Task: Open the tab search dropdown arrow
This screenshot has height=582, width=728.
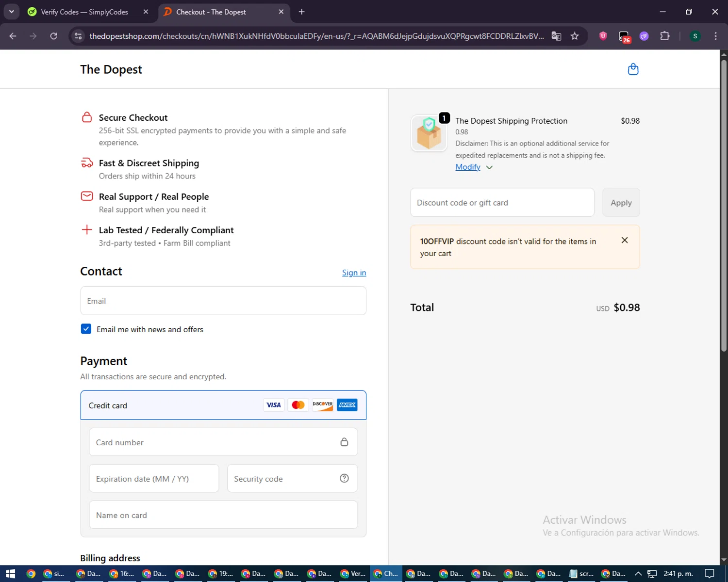Action: pos(11,12)
